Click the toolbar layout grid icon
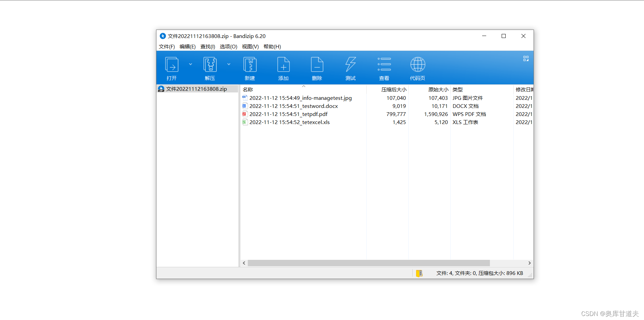The width and height of the screenshot is (644, 320). point(526,58)
